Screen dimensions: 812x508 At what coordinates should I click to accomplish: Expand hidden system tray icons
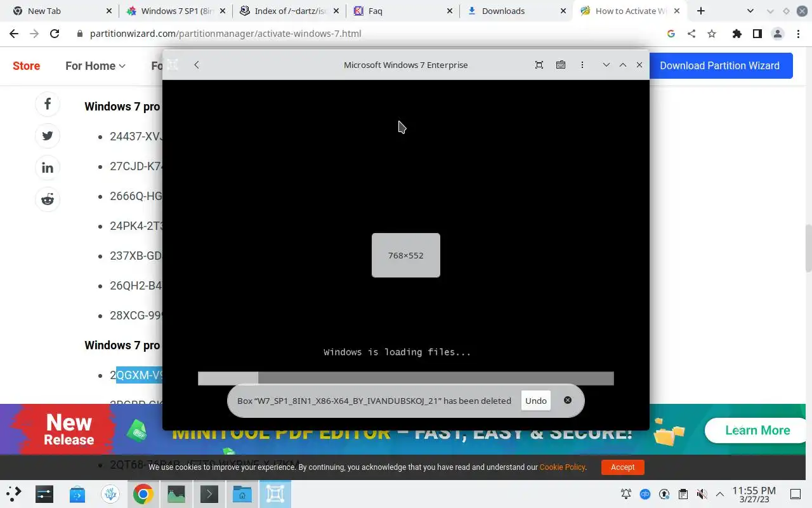(x=720, y=493)
